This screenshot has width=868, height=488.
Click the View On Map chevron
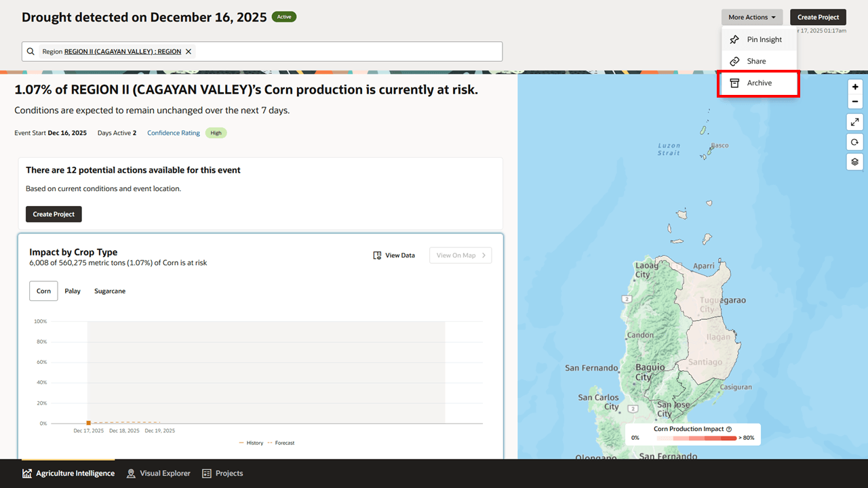click(484, 256)
